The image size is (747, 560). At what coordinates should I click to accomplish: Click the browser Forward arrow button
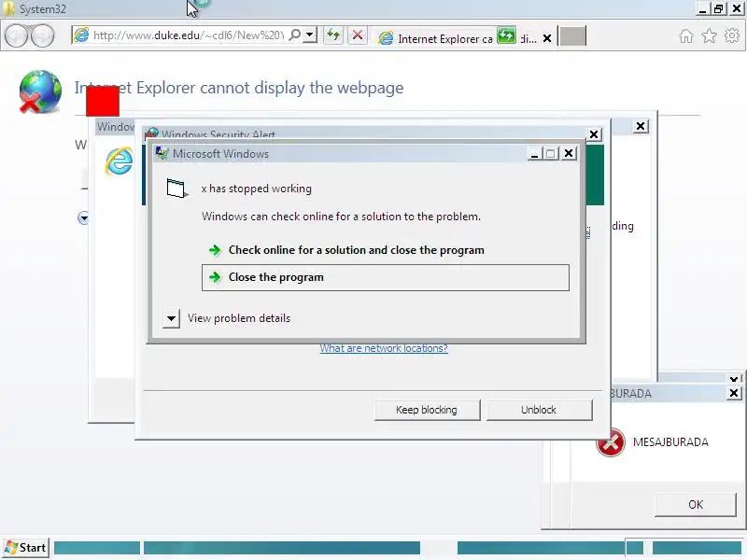pos(42,36)
